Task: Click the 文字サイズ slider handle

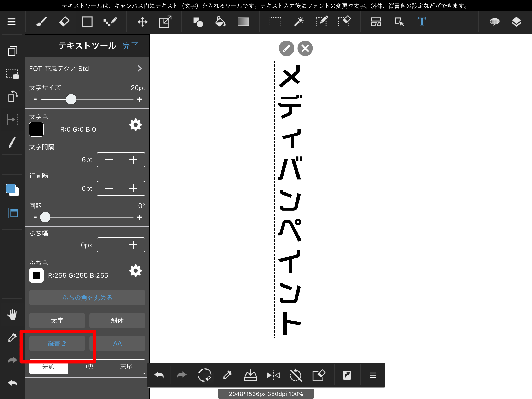Action: (x=71, y=99)
